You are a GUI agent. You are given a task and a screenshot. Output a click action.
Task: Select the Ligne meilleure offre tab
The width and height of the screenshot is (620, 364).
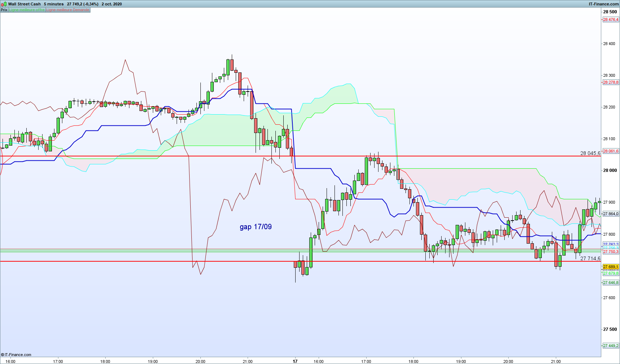[x=27, y=10]
